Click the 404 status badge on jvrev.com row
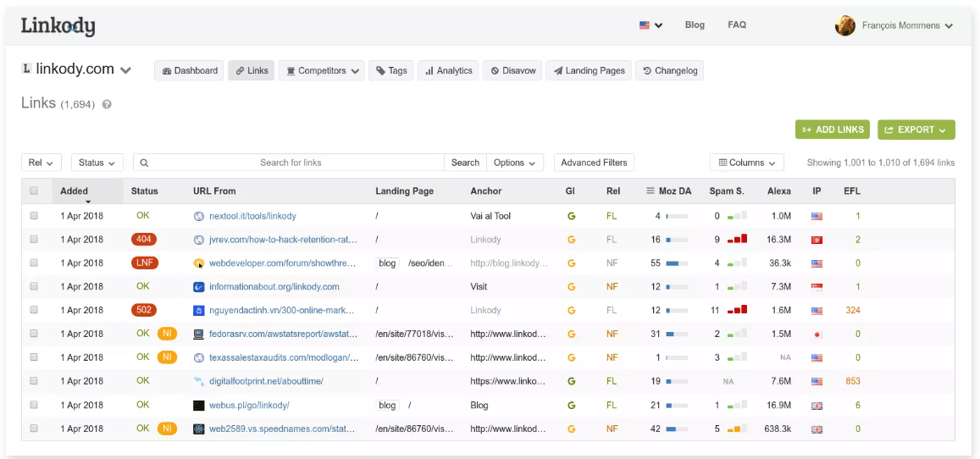Image resolution: width=980 pixels, height=459 pixels. [144, 239]
